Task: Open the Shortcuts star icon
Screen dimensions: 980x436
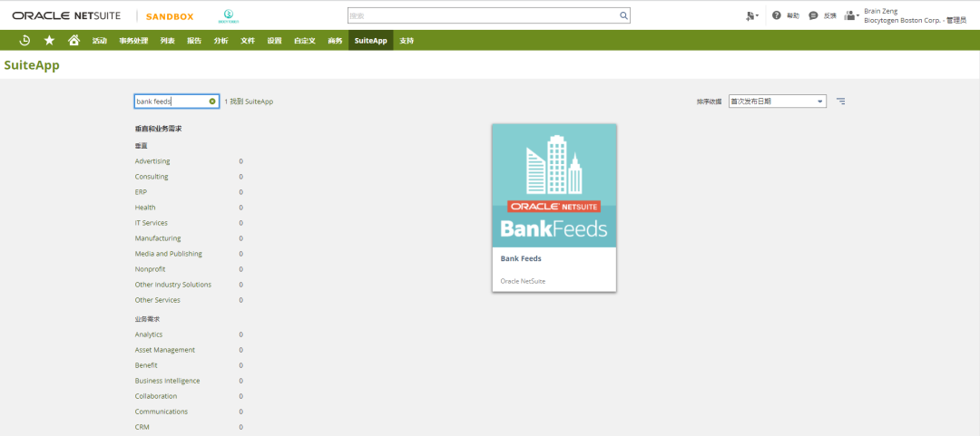Action: pos(49,41)
